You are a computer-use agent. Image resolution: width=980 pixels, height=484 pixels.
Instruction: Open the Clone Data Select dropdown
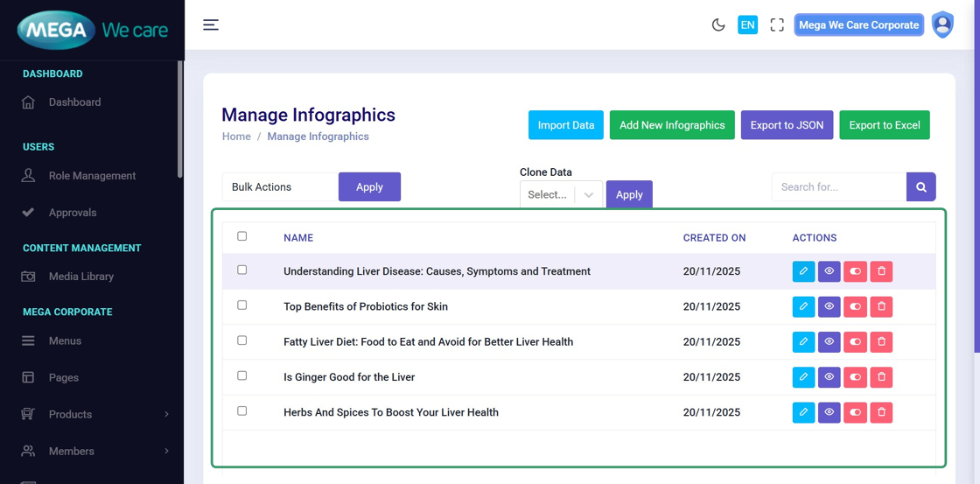pos(561,194)
